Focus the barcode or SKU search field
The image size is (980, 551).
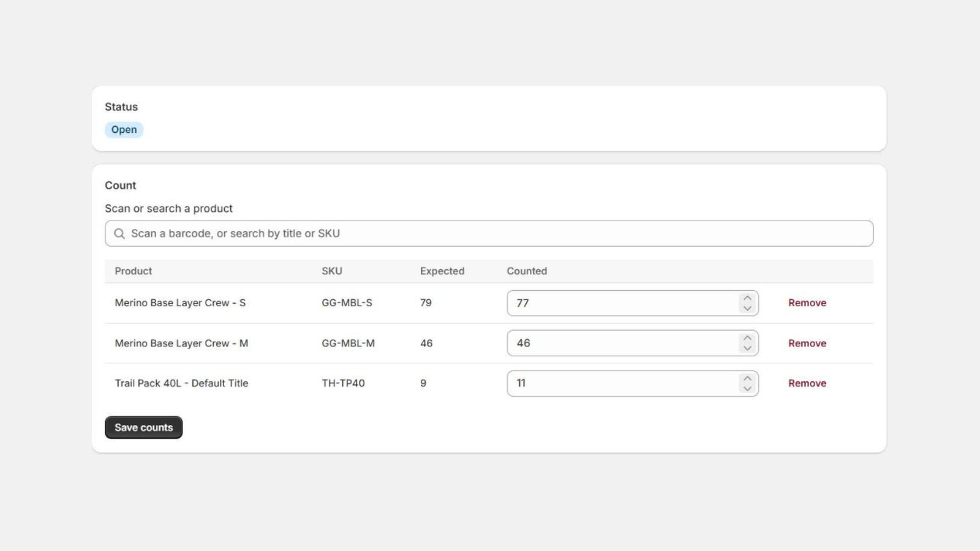489,233
